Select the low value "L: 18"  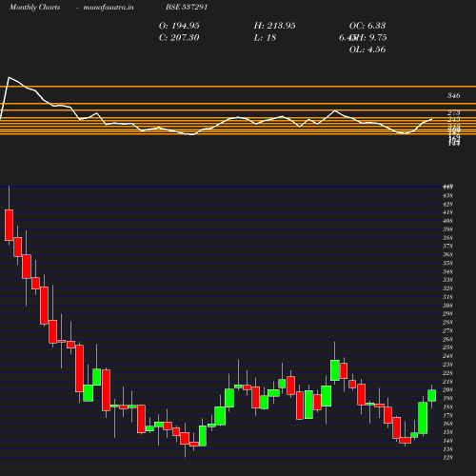[265, 38]
